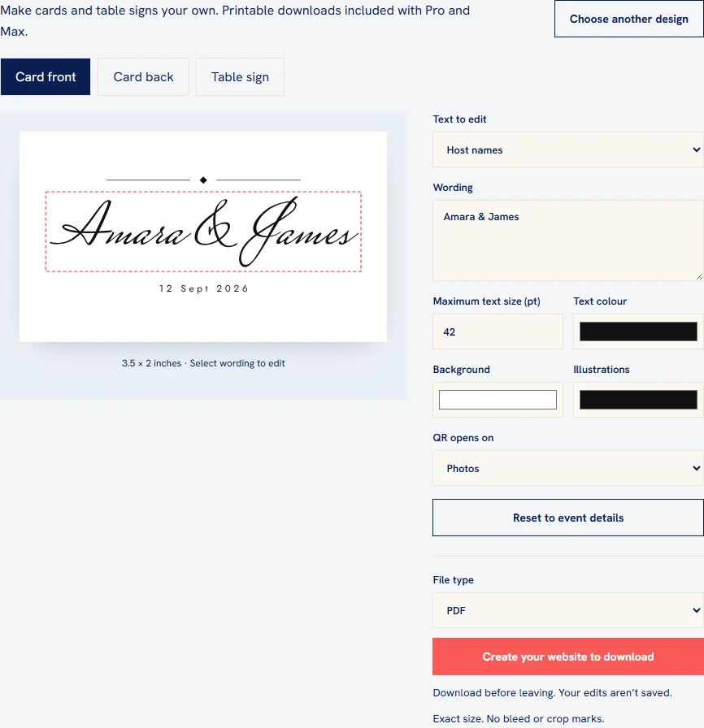
Task: Click Choose another design button
Action: pos(628,19)
